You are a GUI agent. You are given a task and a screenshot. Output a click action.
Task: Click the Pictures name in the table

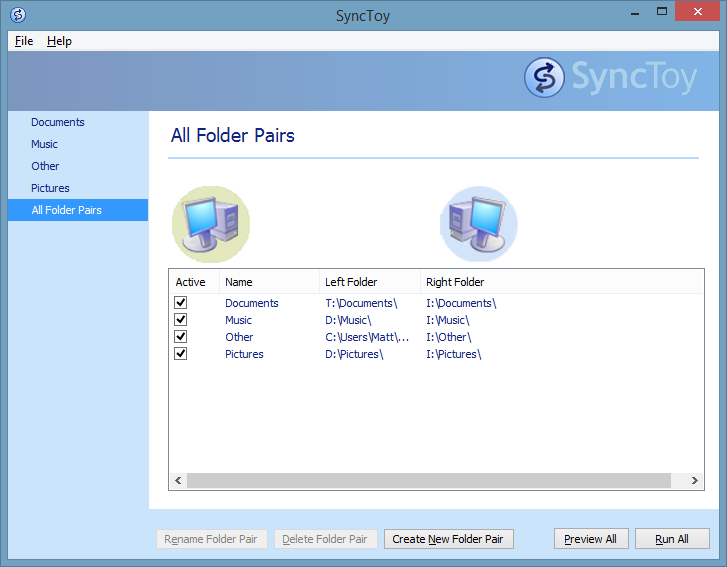coord(244,354)
